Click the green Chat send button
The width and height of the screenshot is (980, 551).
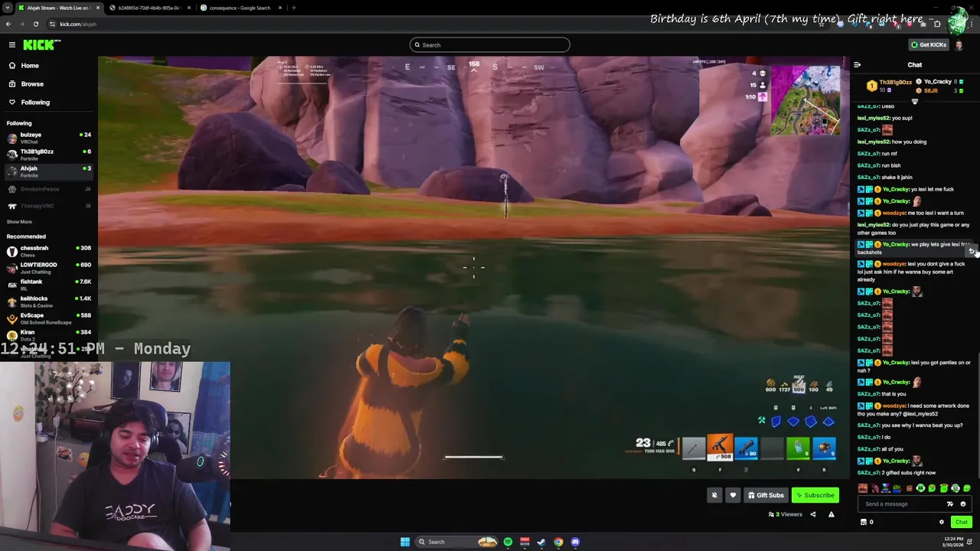point(961,522)
